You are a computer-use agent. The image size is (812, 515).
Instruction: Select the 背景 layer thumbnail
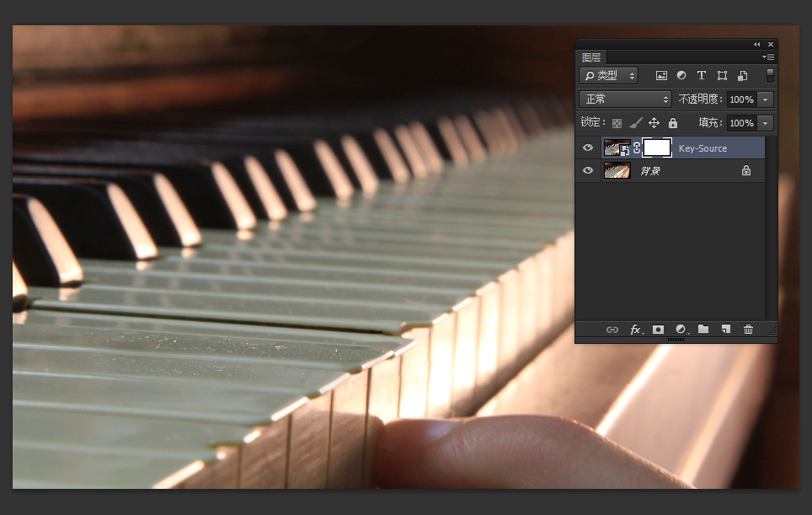(617, 170)
